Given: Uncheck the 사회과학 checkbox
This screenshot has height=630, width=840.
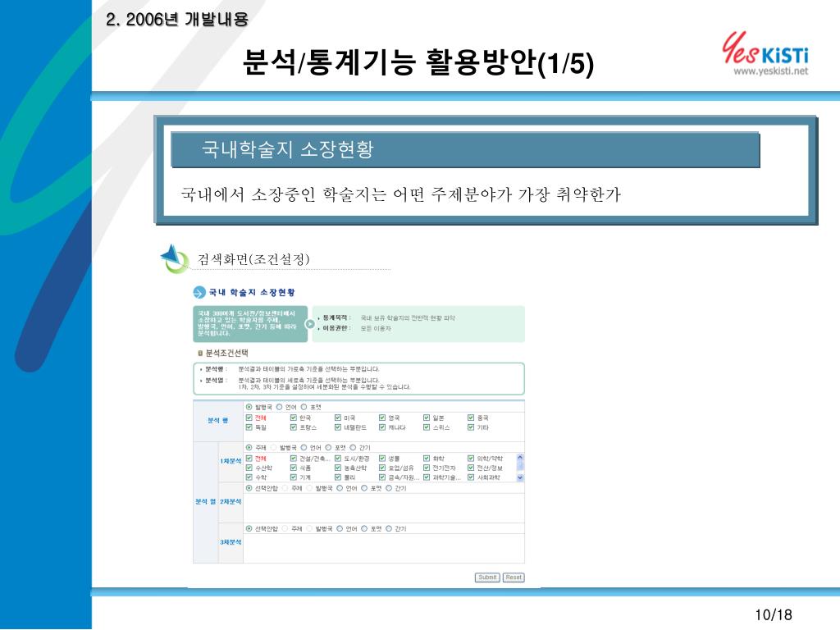Looking at the screenshot, I should click(471, 477).
